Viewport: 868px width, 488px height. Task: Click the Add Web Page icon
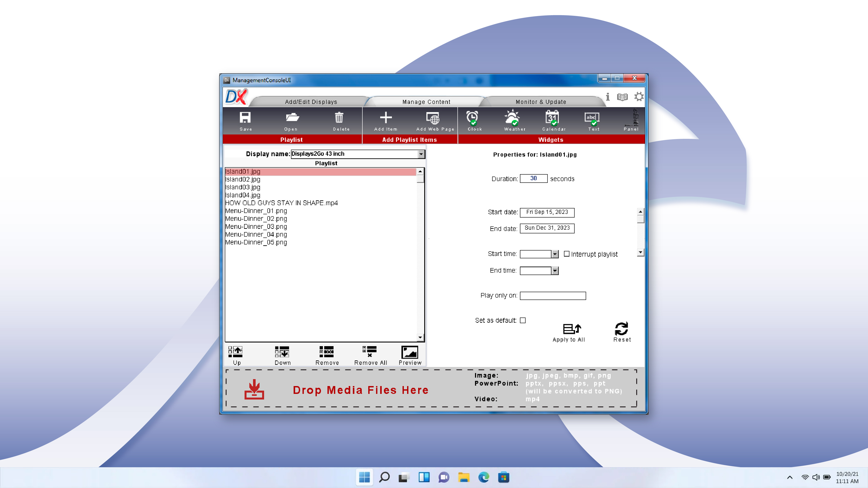tap(433, 118)
